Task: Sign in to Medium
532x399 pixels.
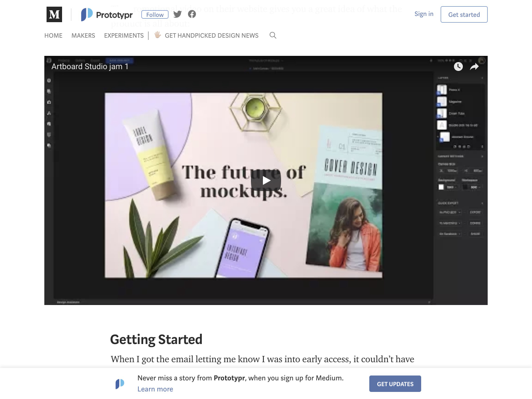Action: (424, 14)
